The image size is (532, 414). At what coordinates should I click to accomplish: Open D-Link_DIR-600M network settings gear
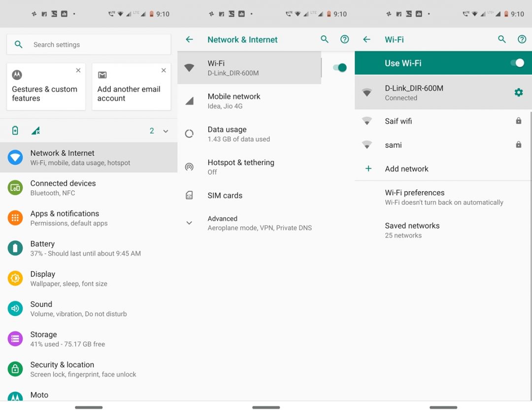pyautogui.click(x=518, y=92)
